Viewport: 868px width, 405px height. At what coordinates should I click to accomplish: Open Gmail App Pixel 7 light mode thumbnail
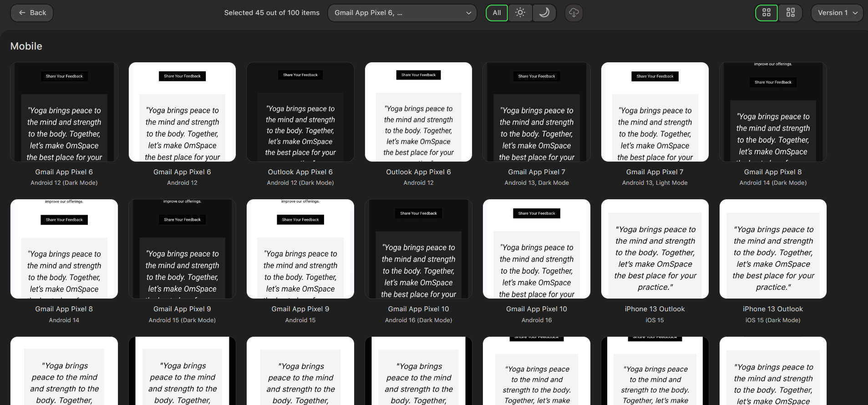tap(655, 112)
